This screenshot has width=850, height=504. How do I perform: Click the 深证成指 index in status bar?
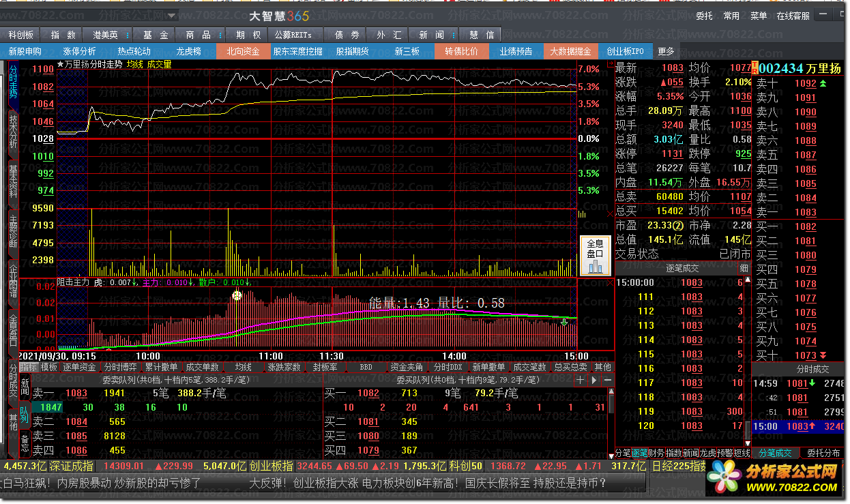71,466
